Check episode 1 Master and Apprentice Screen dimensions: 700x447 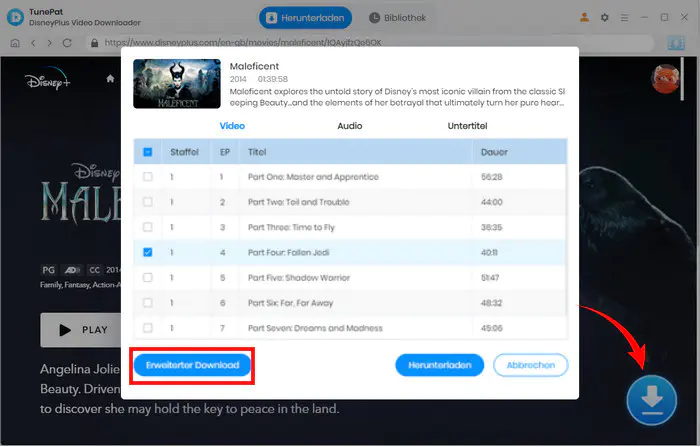click(x=147, y=177)
